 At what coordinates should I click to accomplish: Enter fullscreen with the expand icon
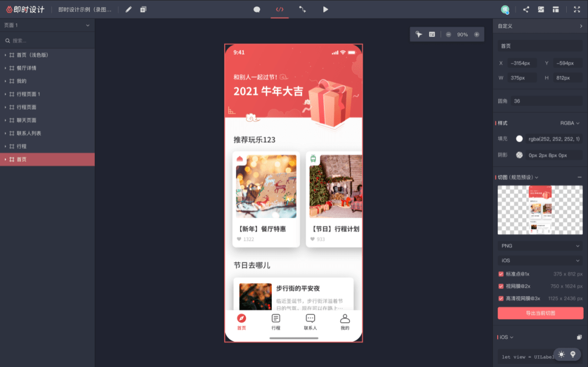click(x=577, y=9)
